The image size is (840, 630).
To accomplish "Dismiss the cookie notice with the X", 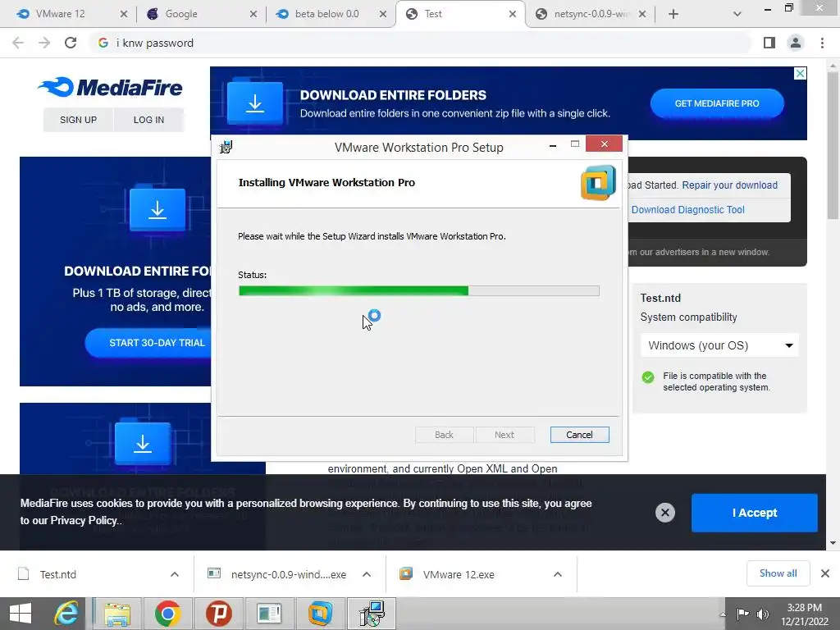I will click(664, 513).
